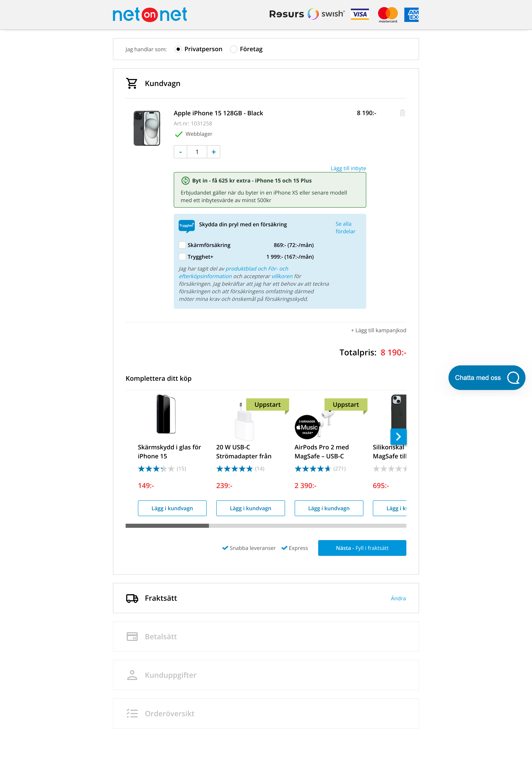Viewport: 532px width, 766px height.
Task: Expand Lägg till kampanjkod
Action: (x=379, y=330)
